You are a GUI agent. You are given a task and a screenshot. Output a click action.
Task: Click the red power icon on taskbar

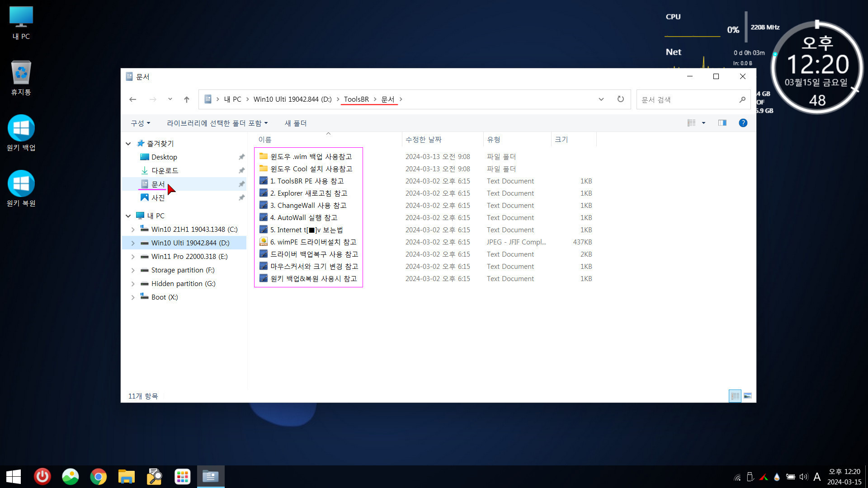click(42, 477)
